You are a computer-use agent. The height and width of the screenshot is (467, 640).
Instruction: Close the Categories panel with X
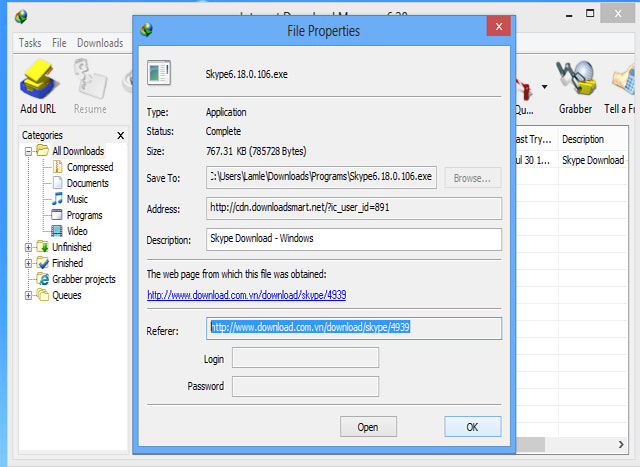click(120, 136)
